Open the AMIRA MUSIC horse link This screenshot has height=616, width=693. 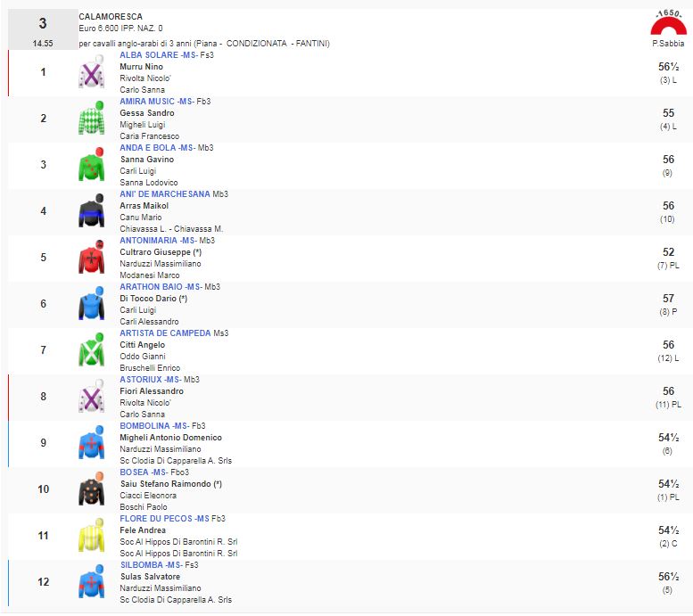(147, 102)
